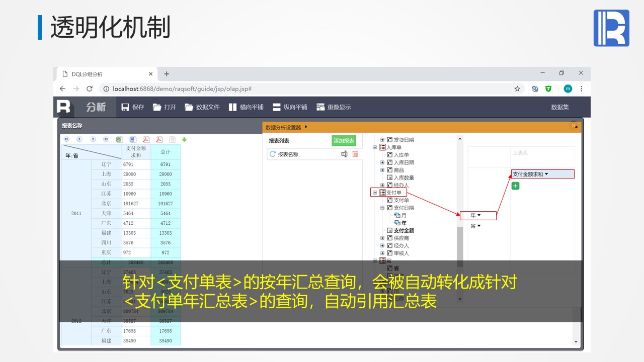Open the 年 field dropdown
Screen dimensions: 644x362
click(478, 215)
